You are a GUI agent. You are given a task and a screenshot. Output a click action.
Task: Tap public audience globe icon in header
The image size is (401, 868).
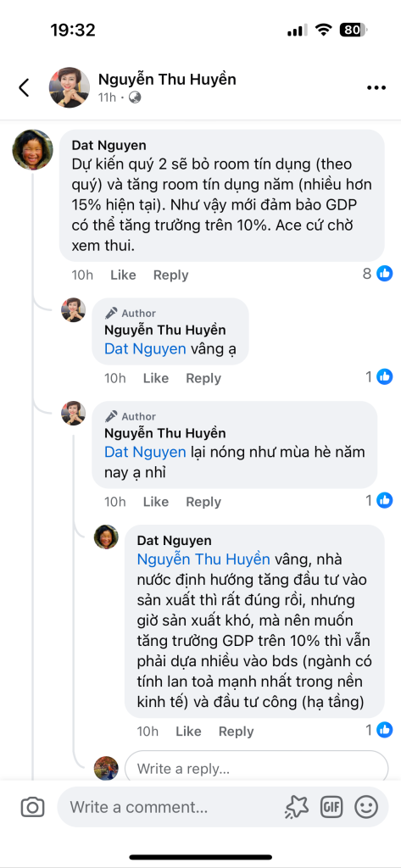click(x=135, y=97)
